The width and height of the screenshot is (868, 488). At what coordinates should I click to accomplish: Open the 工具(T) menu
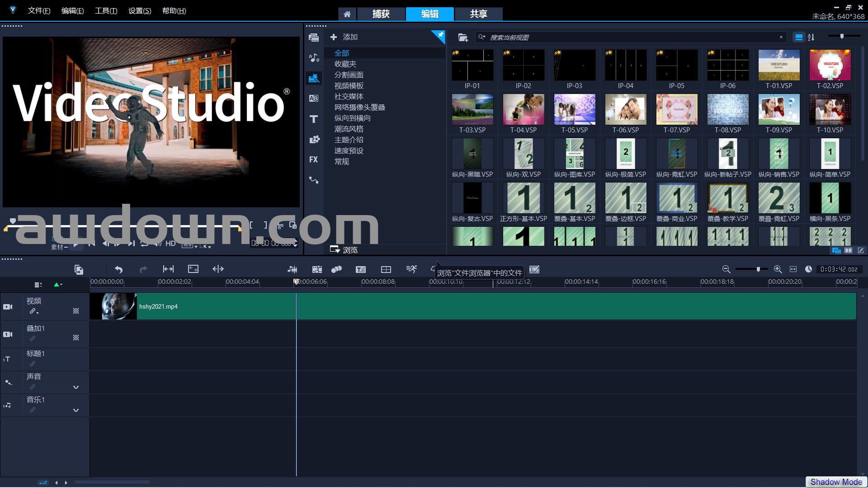(x=106, y=11)
